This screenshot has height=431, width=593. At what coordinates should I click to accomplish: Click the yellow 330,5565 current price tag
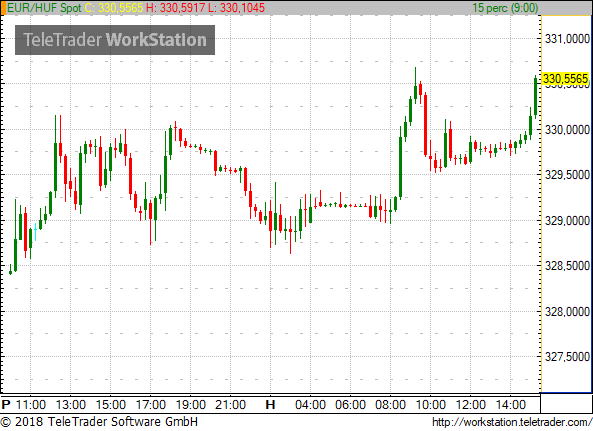565,79
